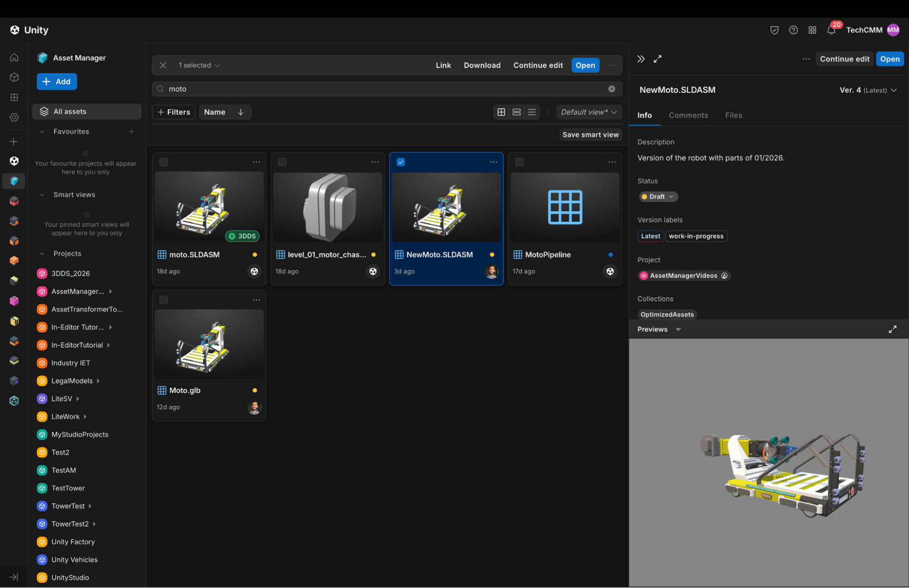The image size is (909, 588).
Task: Switch to grid view layout
Action: tap(501, 112)
